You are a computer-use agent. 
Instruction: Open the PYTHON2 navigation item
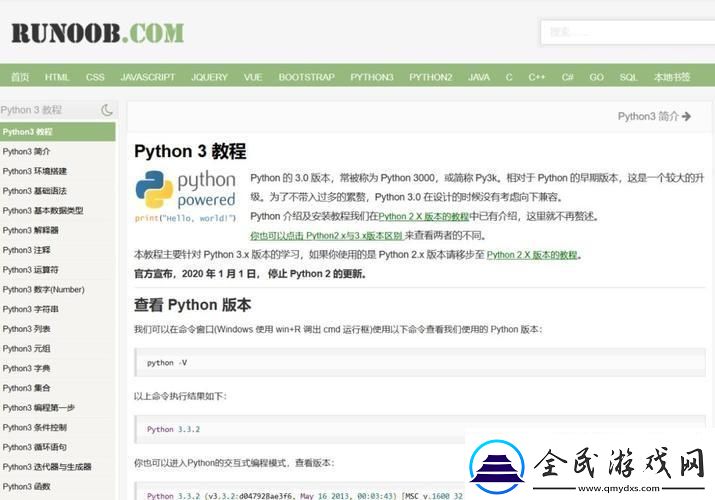(x=430, y=77)
